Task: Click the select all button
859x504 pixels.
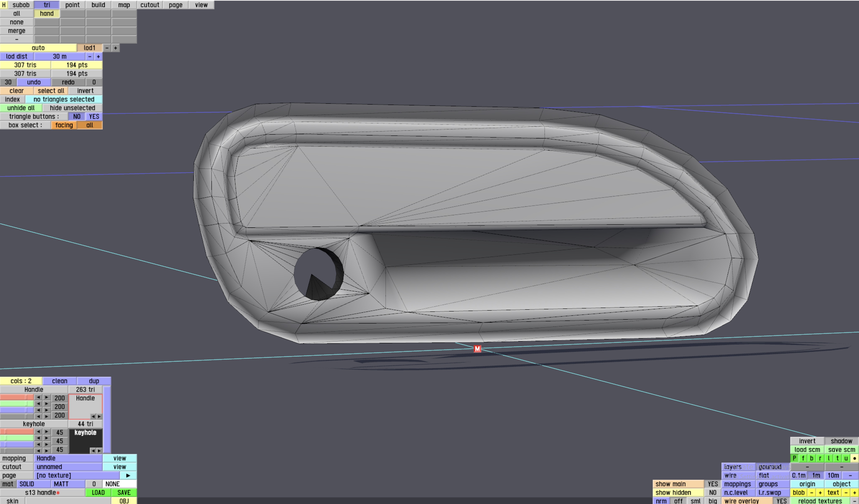Action: coord(51,91)
